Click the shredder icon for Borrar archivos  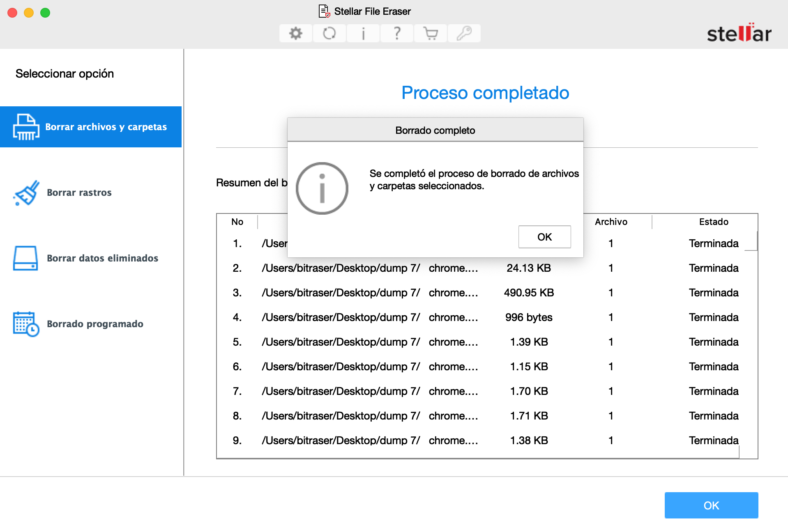[x=26, y=127]
